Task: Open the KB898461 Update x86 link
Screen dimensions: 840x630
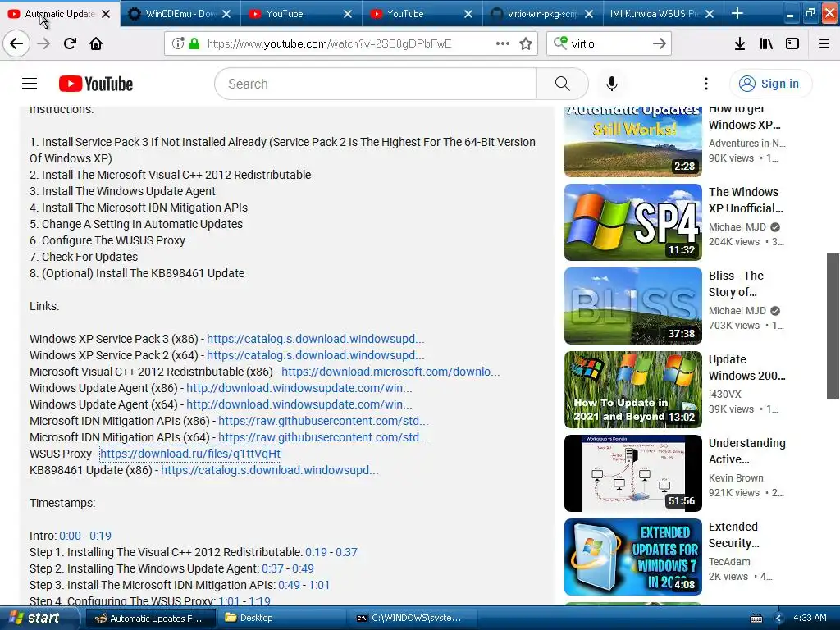Action: [269, 470]
